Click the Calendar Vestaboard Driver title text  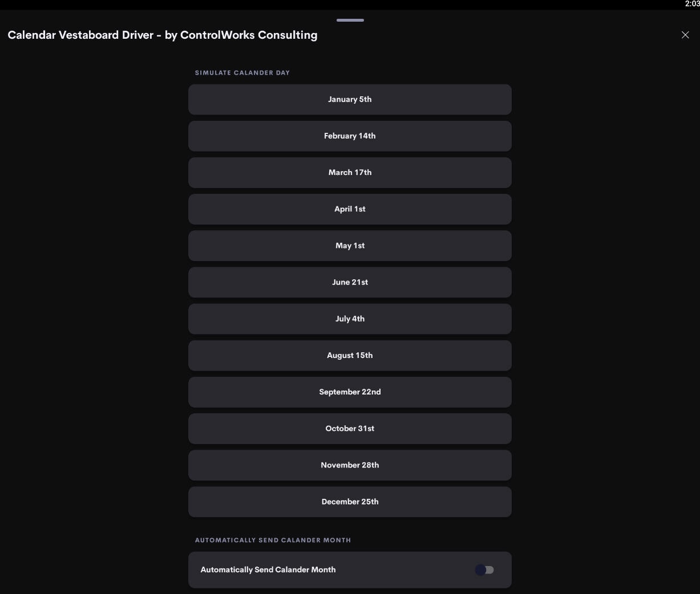163,35
